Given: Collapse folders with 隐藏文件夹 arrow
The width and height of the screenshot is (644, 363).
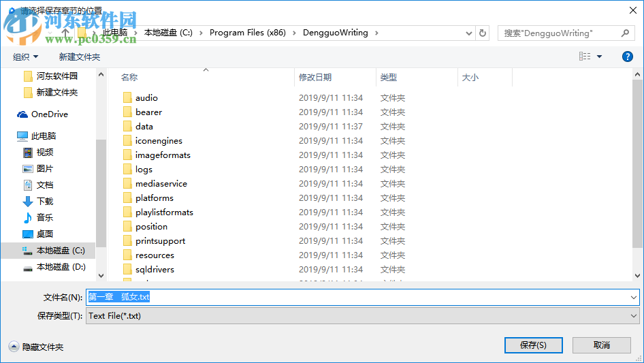Looking at the screenshot, I should [x=14, y=347].
